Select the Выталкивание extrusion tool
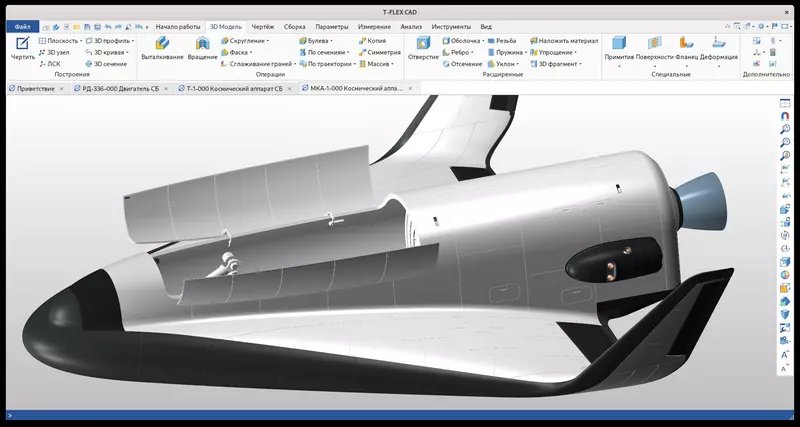Screen dimensions: 800x427 (162, 44)
